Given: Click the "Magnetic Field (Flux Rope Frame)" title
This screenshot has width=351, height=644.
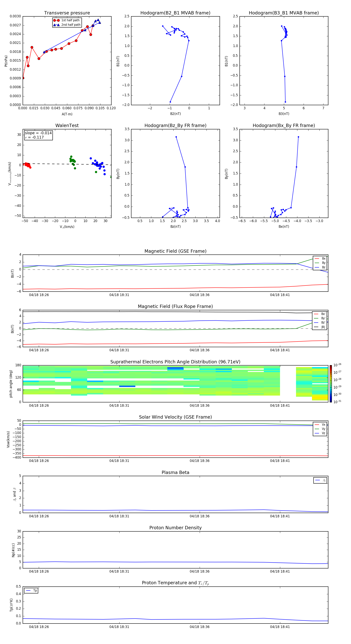Looking at the screenshot, I should tap(175, 307).
